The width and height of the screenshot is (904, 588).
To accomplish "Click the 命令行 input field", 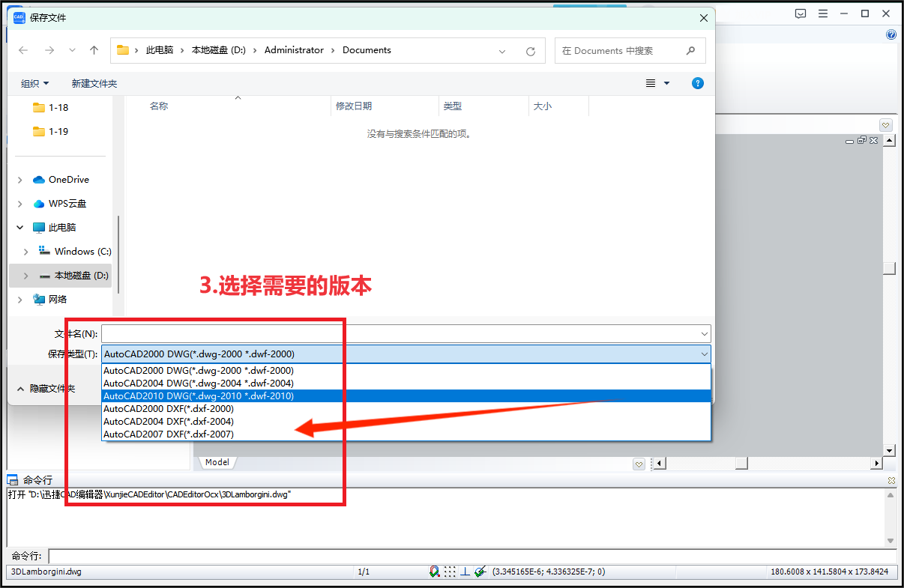I will coord(471,557).
